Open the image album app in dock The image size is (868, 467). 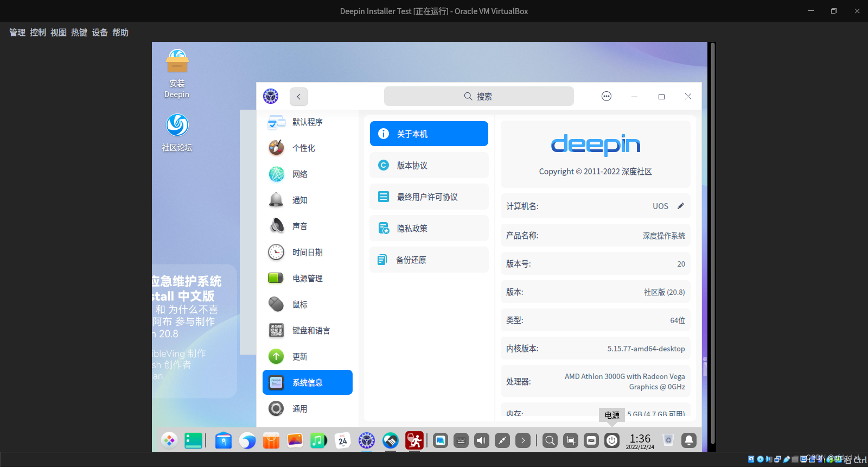pyautogui.click(x=295, y=440)
